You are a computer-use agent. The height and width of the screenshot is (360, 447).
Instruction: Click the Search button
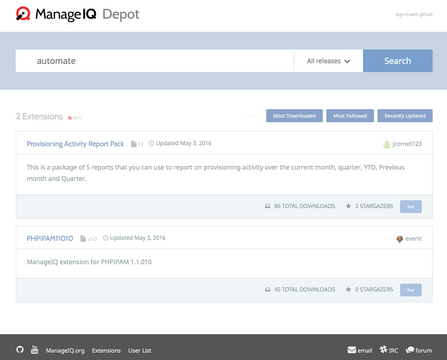(398, 61)
